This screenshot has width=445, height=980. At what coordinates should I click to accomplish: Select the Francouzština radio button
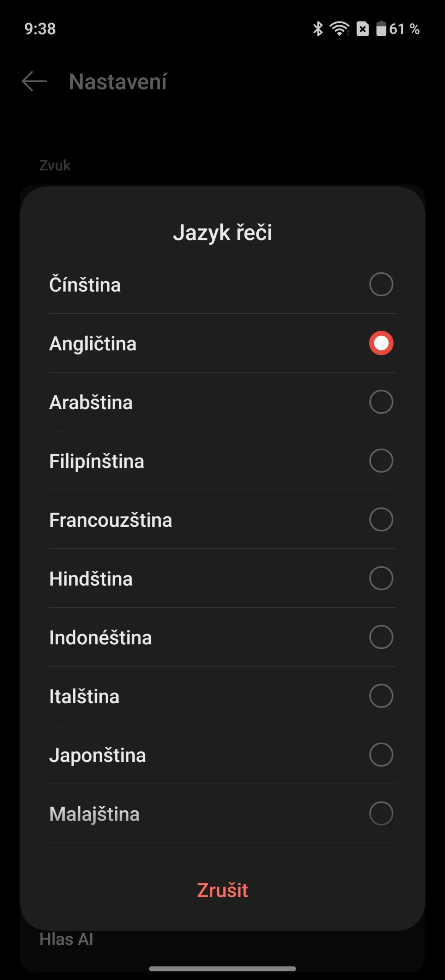(381, 519)
